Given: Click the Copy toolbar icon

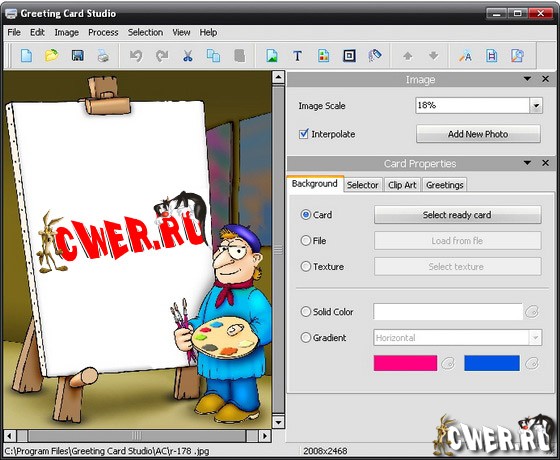Looking at the screenshot, I should tap(213, 56).
